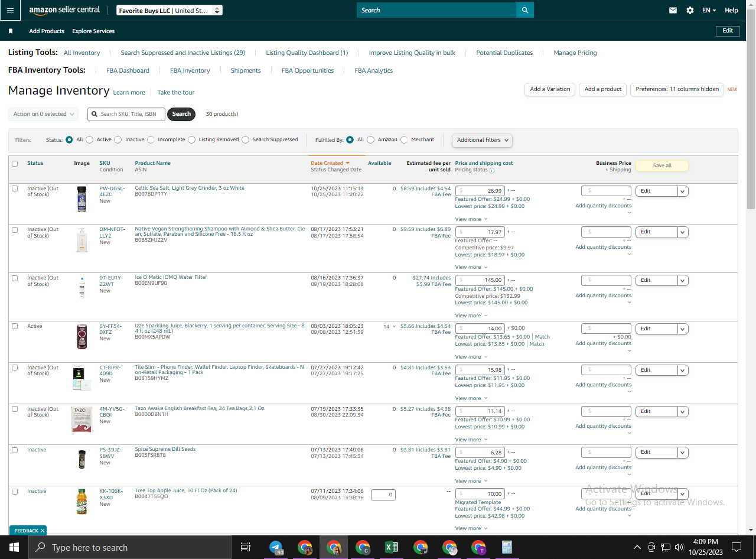Image resolution: width=756 pixels, height=559 pixels.
Task: Tick the Ice O Matic Water Filter checkbox
Action: click(15, 278)
